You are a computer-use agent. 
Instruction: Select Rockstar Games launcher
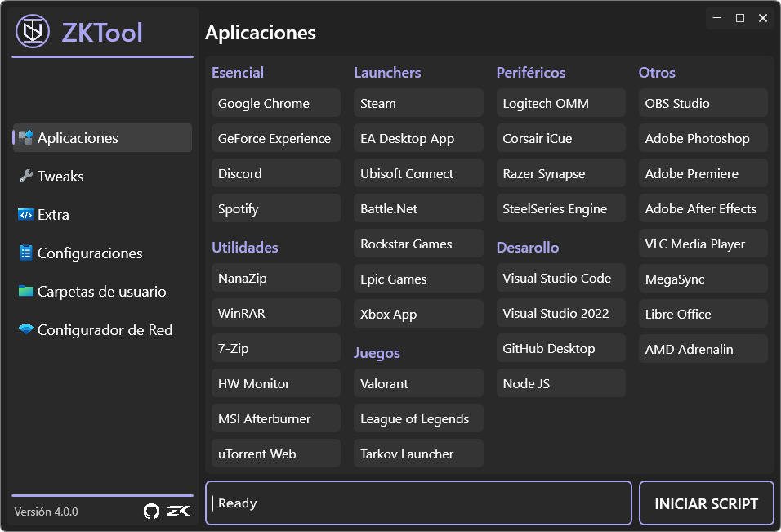[418, 243]
